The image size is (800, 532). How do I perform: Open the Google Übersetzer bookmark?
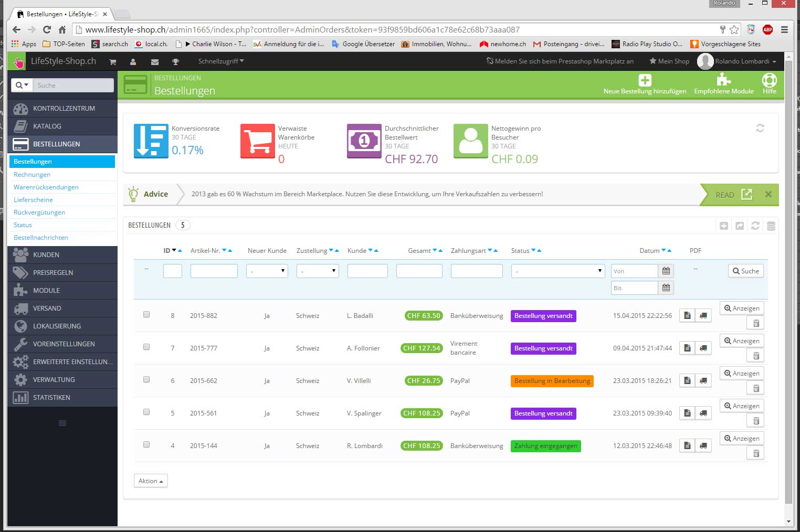363,44
